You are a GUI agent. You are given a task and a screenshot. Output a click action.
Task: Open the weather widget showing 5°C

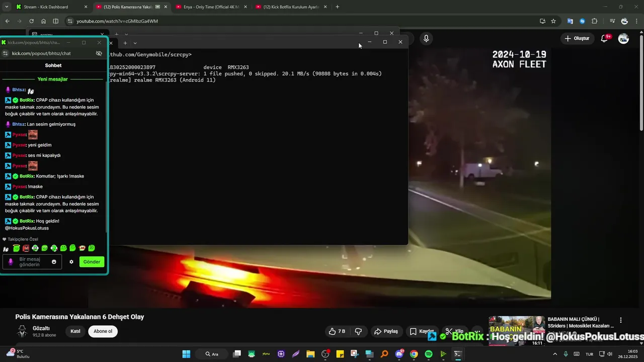tap(17, 353)
